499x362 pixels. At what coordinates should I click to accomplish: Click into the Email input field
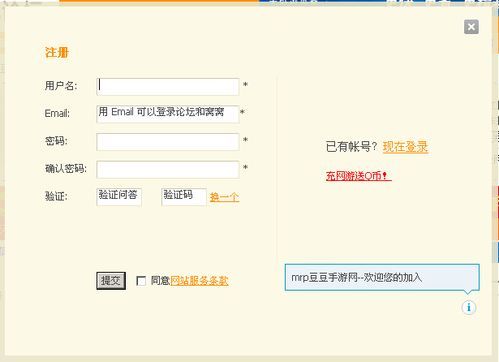[x=168, y=114]
